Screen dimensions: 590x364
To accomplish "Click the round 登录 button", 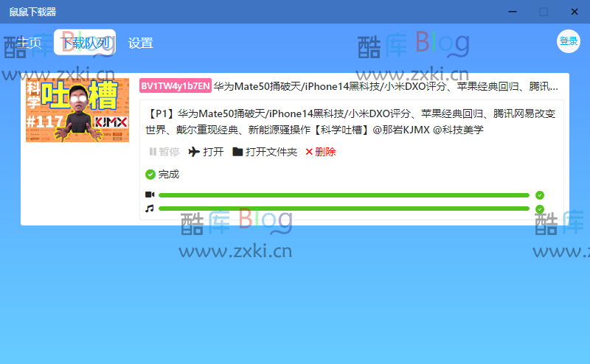I will [569, 41].
